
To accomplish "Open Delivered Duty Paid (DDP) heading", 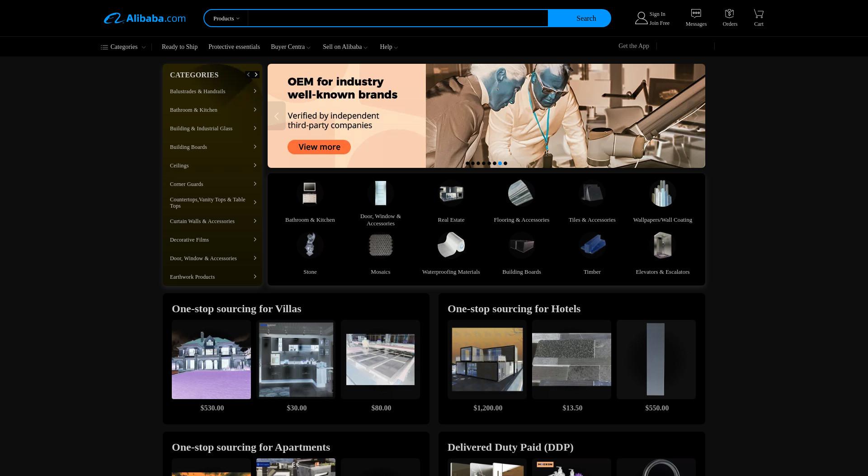I will click(x=510, y=447).
